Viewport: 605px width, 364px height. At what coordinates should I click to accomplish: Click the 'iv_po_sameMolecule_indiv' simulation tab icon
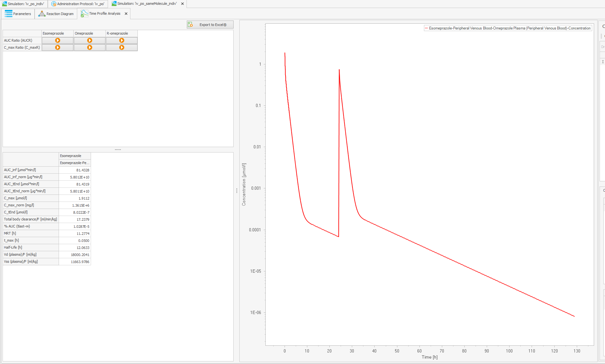114,4
